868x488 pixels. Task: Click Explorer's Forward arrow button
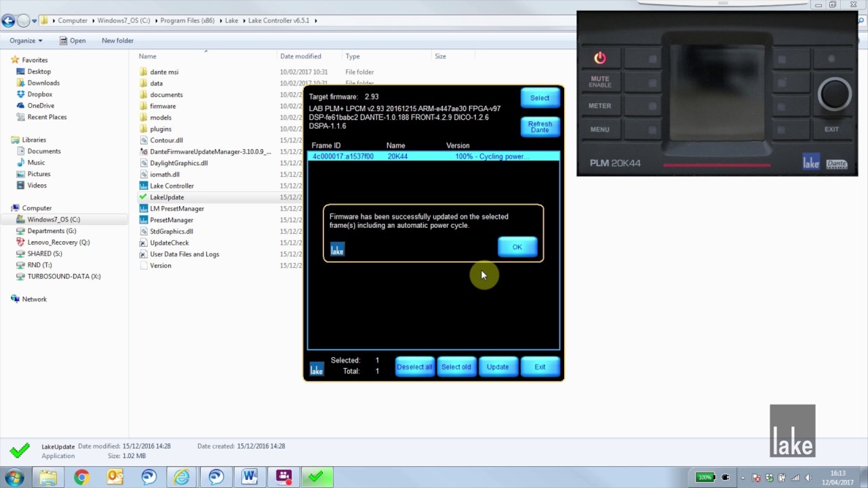(24, 20)
